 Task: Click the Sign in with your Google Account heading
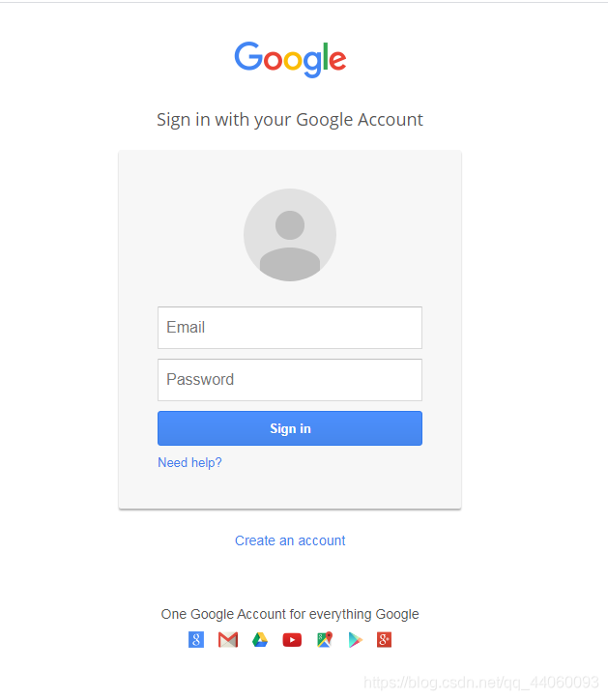tap(290, 120)
